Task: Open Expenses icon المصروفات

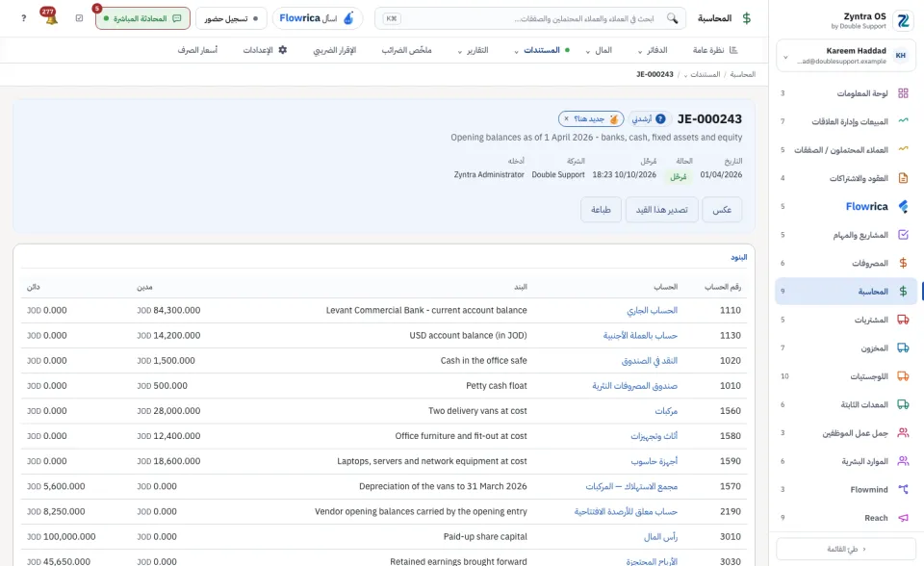Action: 903,263
